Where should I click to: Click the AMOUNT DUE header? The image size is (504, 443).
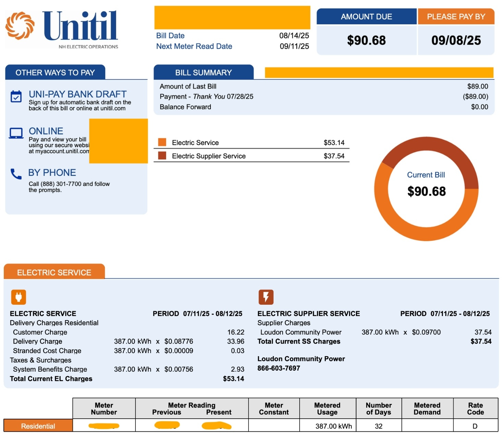[x=367, y=16]
